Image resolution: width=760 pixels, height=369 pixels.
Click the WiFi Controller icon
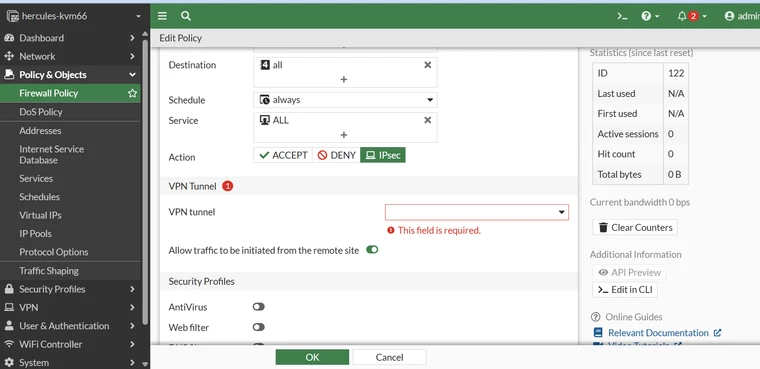point(9,344)
